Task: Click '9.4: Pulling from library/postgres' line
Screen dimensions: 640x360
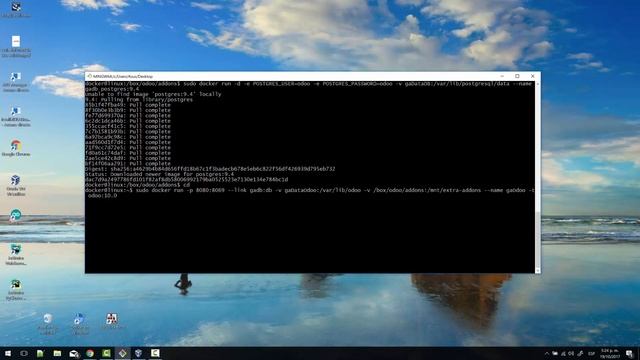Action: (x=139, y=100)
